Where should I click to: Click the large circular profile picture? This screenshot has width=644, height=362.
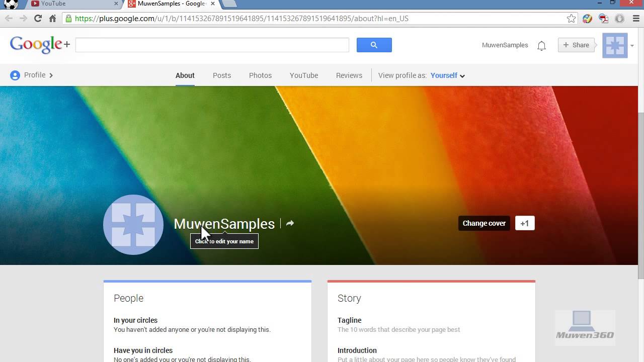pos(133,225)
